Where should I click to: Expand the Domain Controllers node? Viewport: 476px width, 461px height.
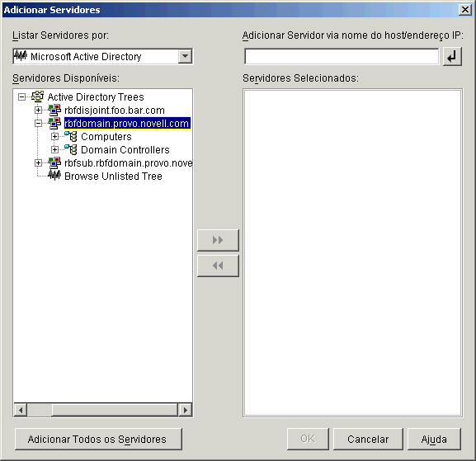point(54,149)
